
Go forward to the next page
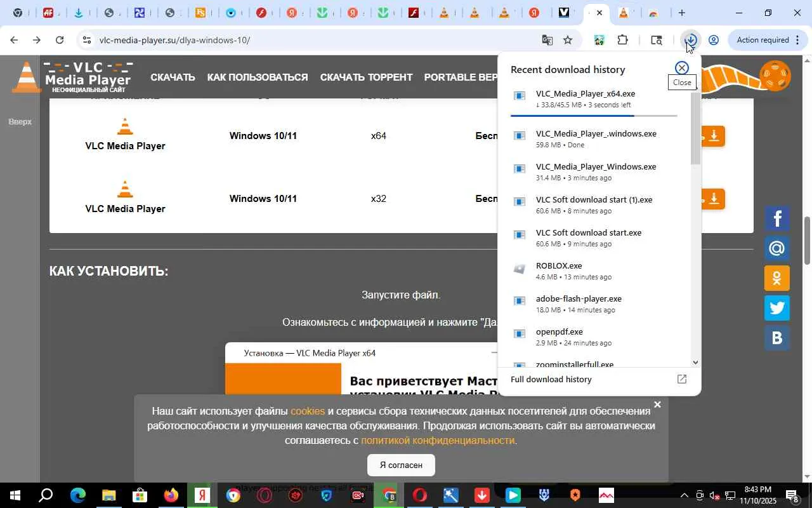[37, 40]
